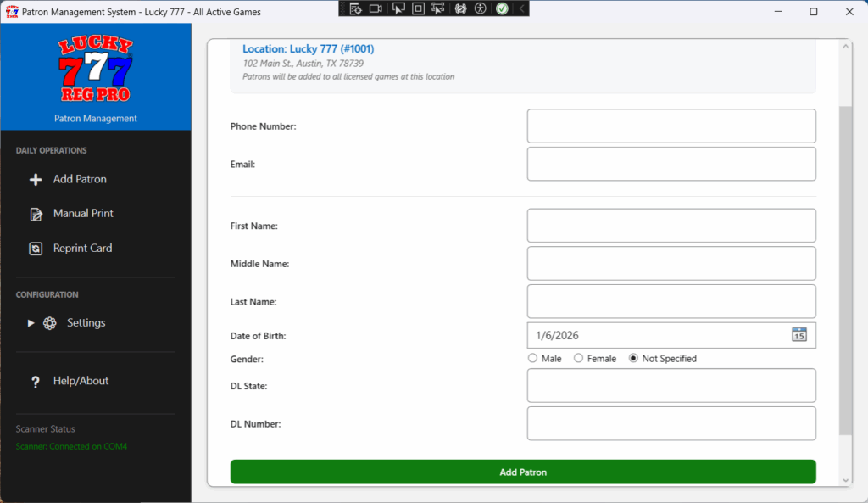The height and width of the screenshot is (503, 868).
Task: Click the Settings gear icon
Action: pos(50,323)
